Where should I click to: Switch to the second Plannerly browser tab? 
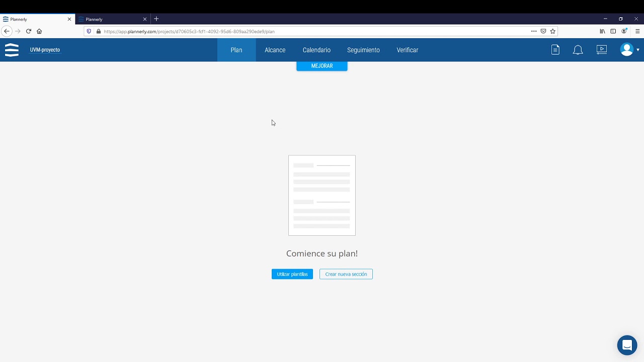pyautogui.click(x=113, y=19)
